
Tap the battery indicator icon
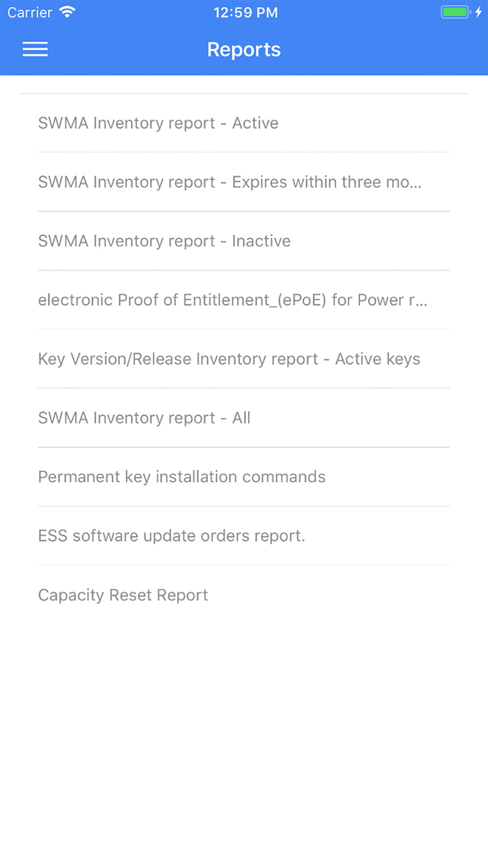click(x=455, y=12)
